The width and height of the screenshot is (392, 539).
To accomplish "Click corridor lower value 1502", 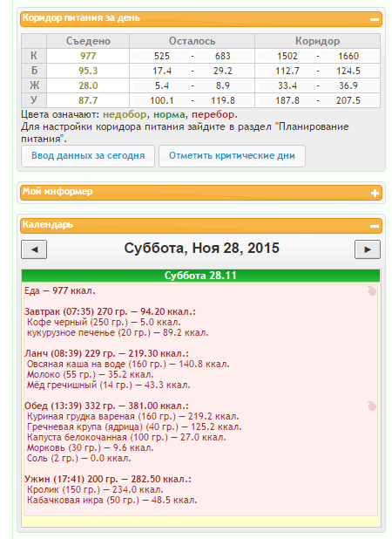I will click(287, 56).
